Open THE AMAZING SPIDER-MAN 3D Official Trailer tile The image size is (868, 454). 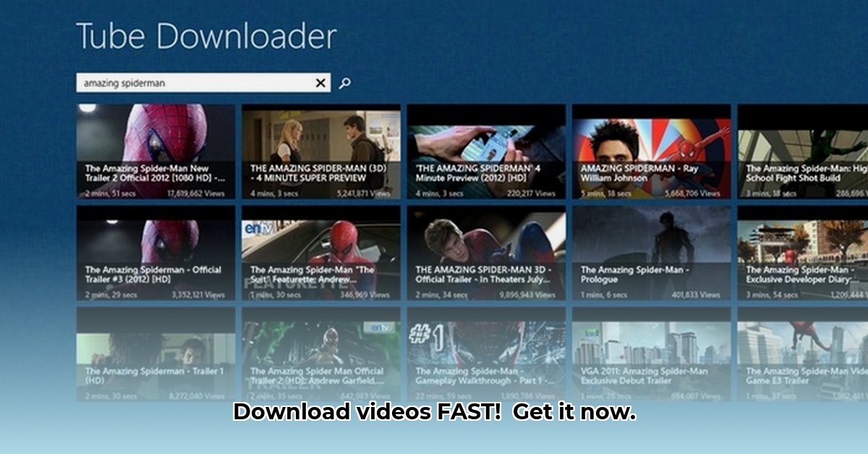coord(485,253)
